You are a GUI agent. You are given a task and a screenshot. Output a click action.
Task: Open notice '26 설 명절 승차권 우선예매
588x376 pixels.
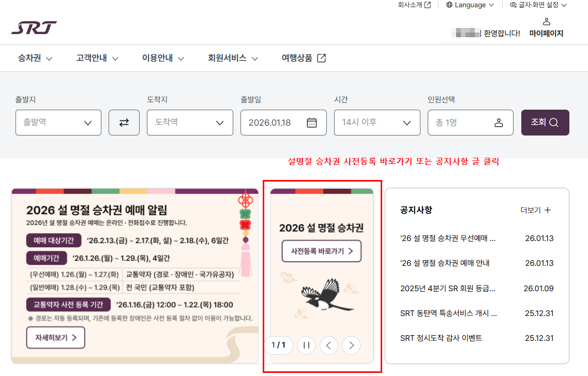[x=448, y=238]
